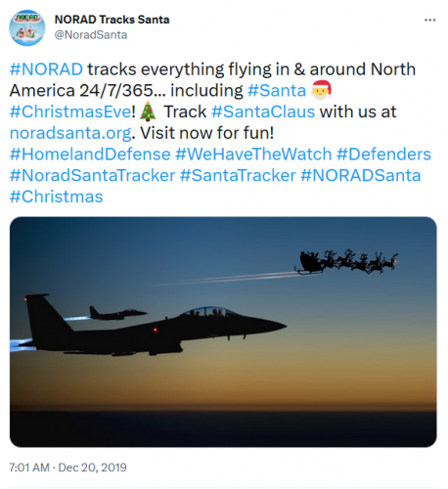The height and width of the screenshot is (489, 448).
Task: Click the NORAD Tracks Santa display name
Action: click(x=112, y=20)
